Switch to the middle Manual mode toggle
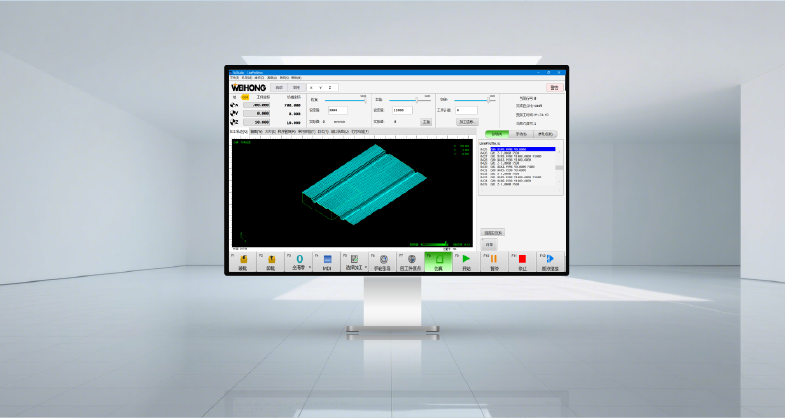Viewport: 785px width, 418px height. pyautogui.click(x=521, y=133)
